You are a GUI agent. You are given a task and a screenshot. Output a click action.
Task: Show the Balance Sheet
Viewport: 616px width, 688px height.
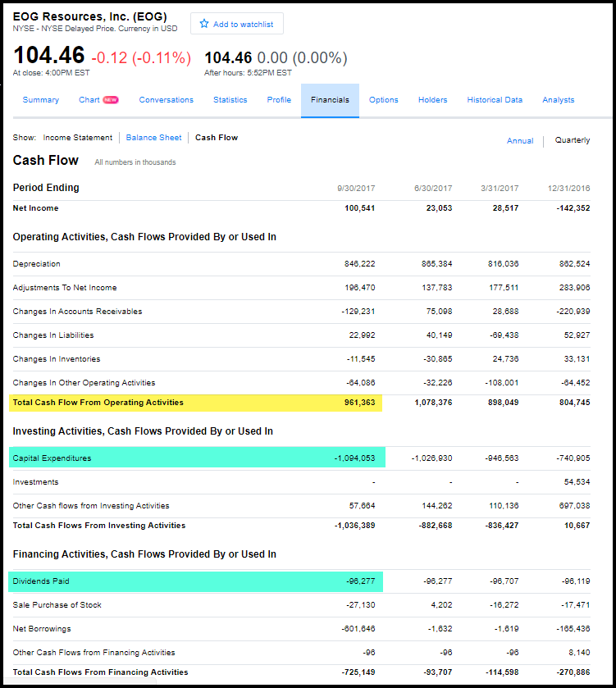[153, 137]
